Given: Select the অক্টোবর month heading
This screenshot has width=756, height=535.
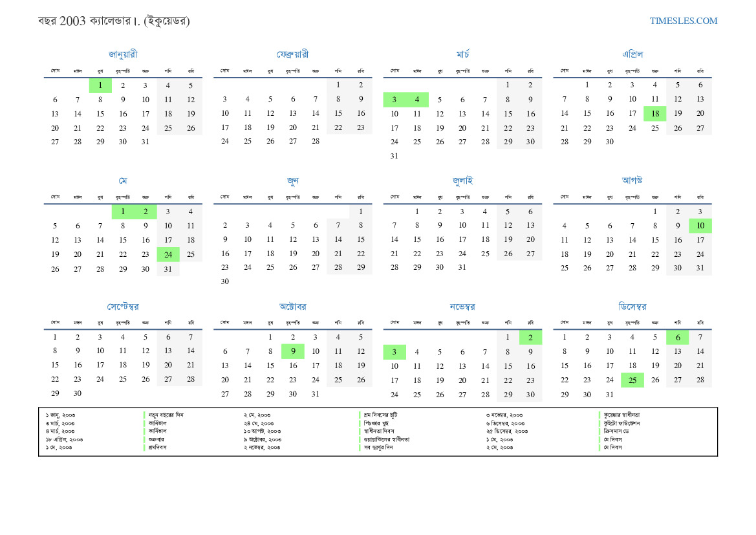Looking at the screenshot, I should tap(293, 307).
